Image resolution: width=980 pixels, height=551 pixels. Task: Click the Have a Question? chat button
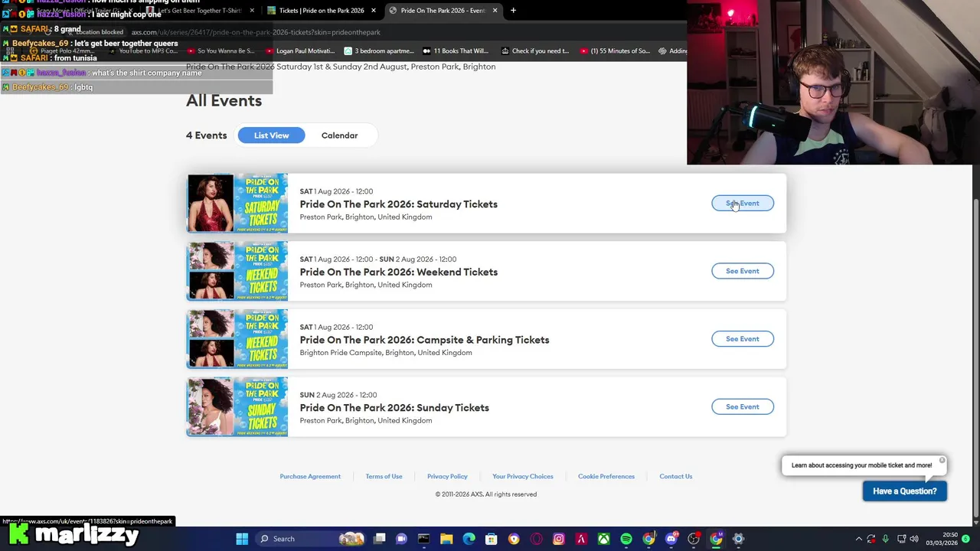(905, 491)
